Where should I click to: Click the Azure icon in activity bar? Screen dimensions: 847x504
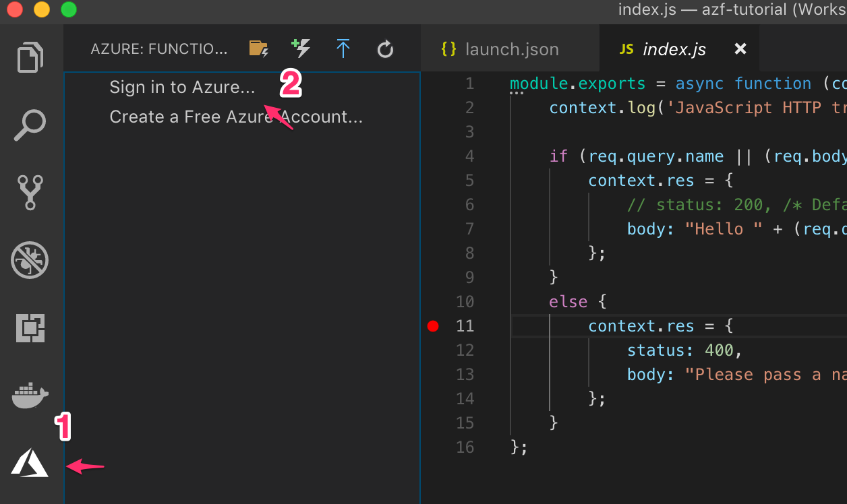coord(30,464)
